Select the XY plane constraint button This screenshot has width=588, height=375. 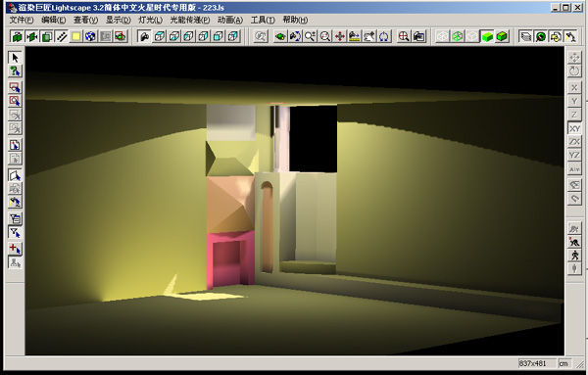(x=574, y=128)
